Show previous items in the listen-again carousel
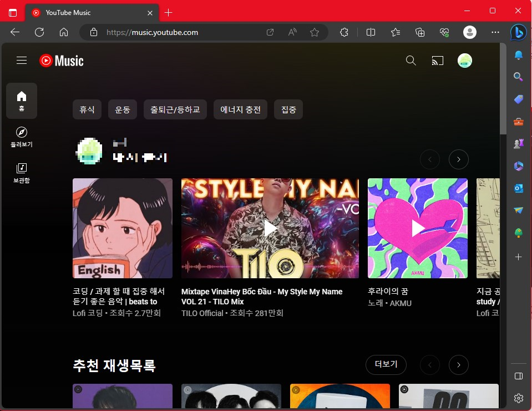Image resolution: width=532 pixels, height=411 pixels. 430,159
